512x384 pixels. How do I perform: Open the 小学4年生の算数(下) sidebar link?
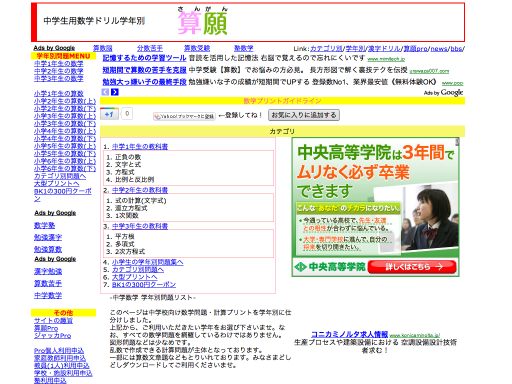[65, 139]
